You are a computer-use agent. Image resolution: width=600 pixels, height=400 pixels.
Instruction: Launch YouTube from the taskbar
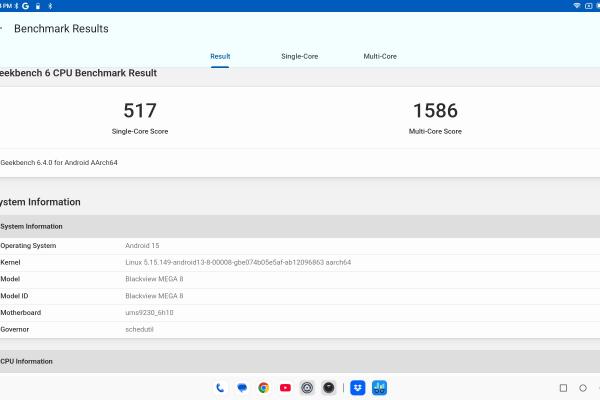coord(285,388)
